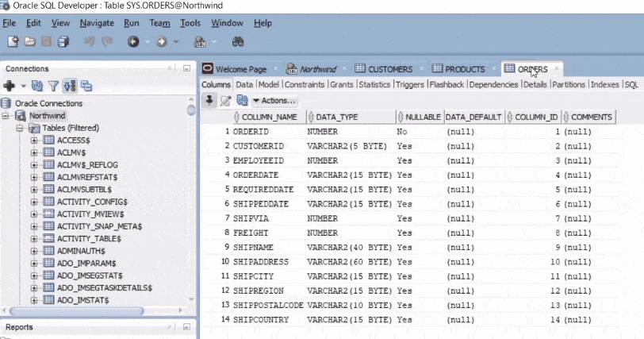Select the ACTIVITY_SNAP_META$ table in tree

pyautogui.click(x=99, y=226)
